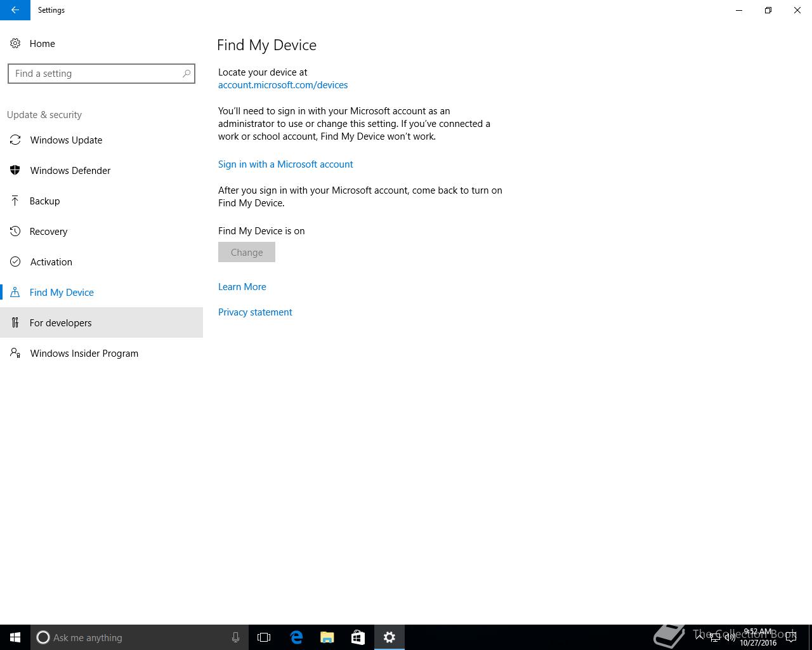
Task: Go to the Home label
Action: click(x=43, y=44)
